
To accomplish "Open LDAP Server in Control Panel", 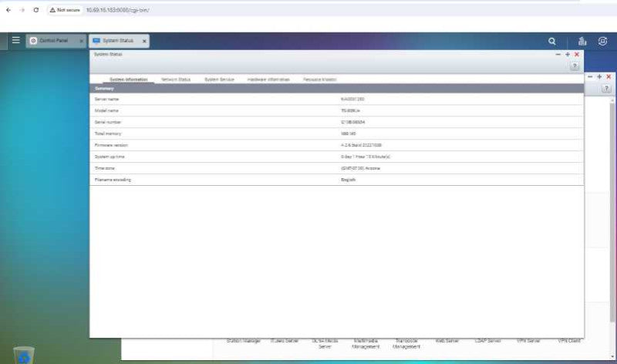I will tap(487, 341).
